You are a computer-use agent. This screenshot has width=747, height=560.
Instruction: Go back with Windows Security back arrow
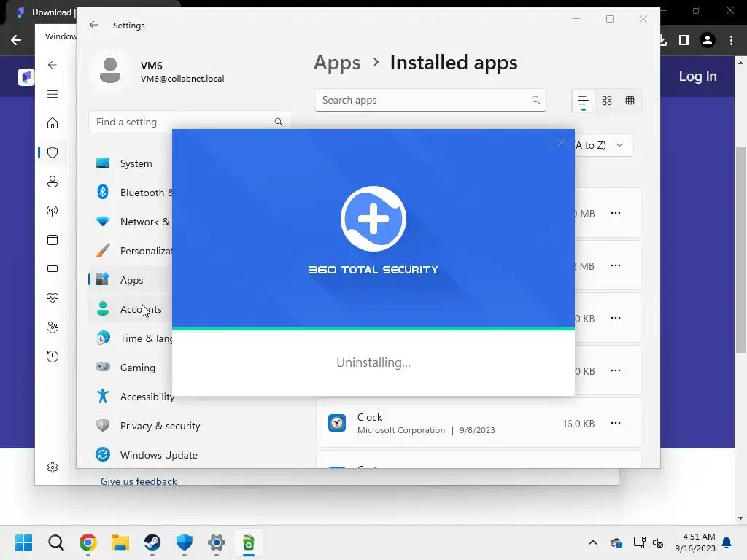pyautogui.click(x=53, y=65)
